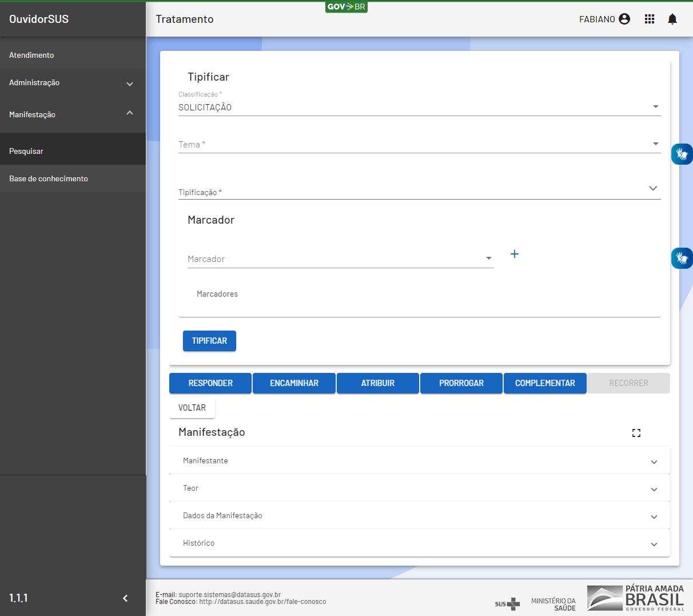The width and height of the screenshot is (693, 616).
Task: Open the Marcador dropdown field
Action: pyautogui.click(x=340, y=259)
